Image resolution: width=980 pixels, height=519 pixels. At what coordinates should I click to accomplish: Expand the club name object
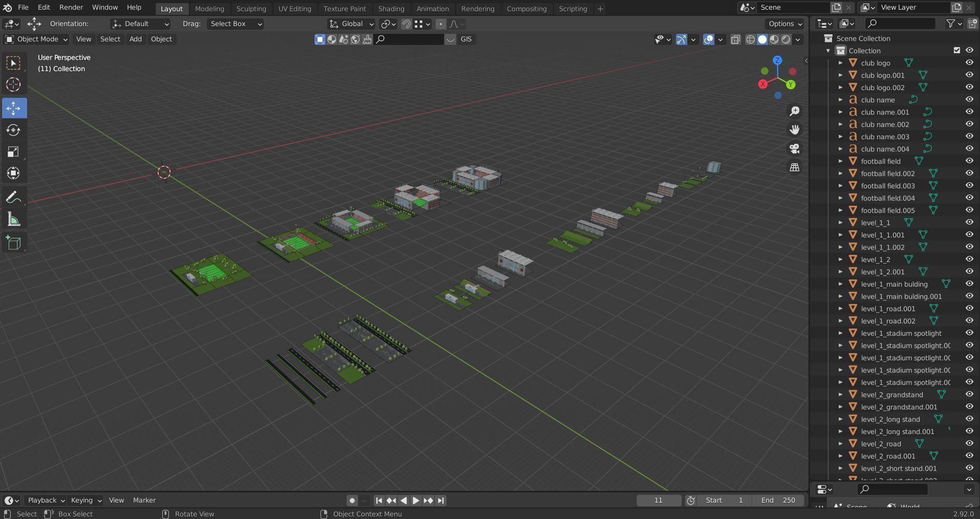click(x=840, y=100)
